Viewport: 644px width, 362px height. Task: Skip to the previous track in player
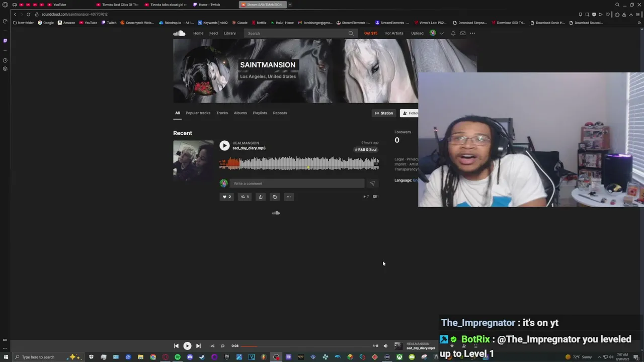coord(176,346)
